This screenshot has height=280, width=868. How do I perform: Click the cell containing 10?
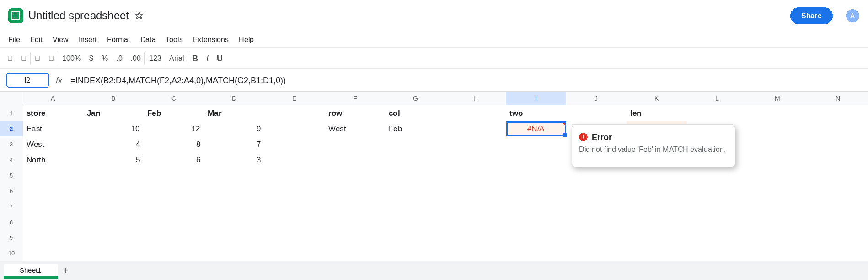pyautogui.click(x=113, y=129)
